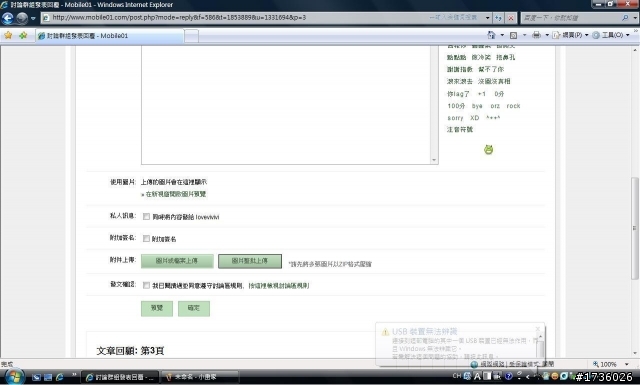The image size is (640, 385).
Task: Click the browser Back arrow button
Action: tap(8, 18)
